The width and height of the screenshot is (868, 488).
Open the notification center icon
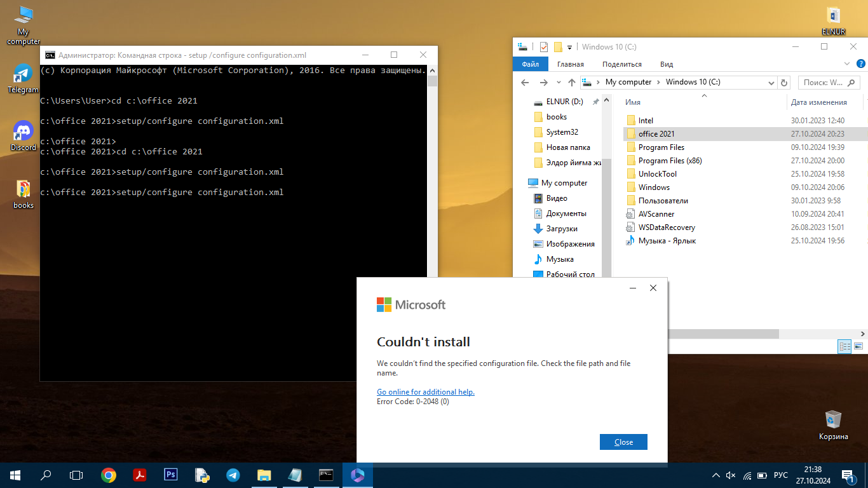point(848,475)
